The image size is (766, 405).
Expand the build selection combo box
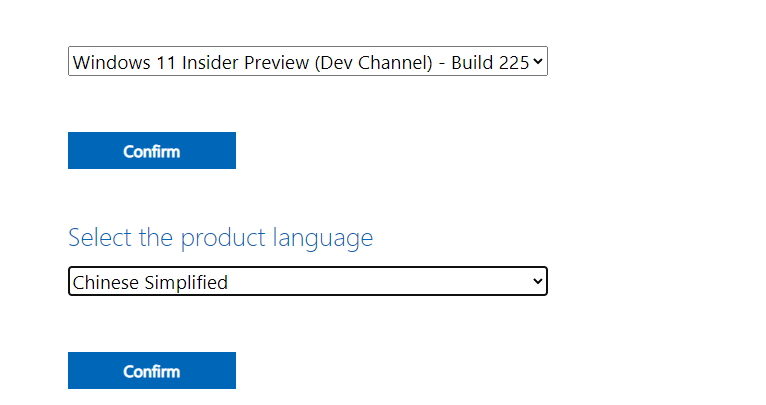pos(300,62)
